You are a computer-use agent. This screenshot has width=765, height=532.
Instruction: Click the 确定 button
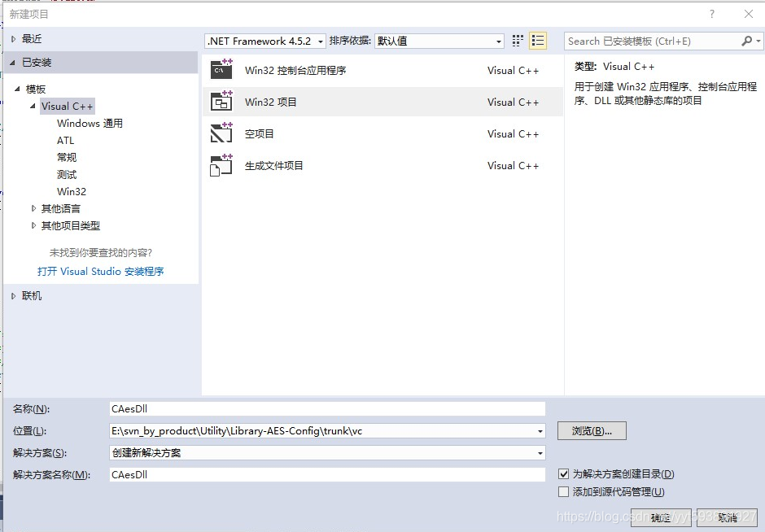click(x=661, y=517)
